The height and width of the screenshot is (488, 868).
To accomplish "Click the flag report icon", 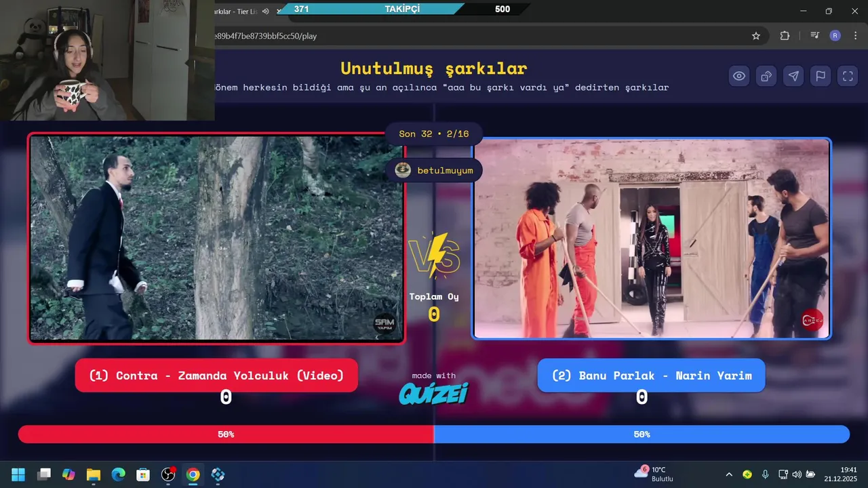I will (x=821, y=76).
